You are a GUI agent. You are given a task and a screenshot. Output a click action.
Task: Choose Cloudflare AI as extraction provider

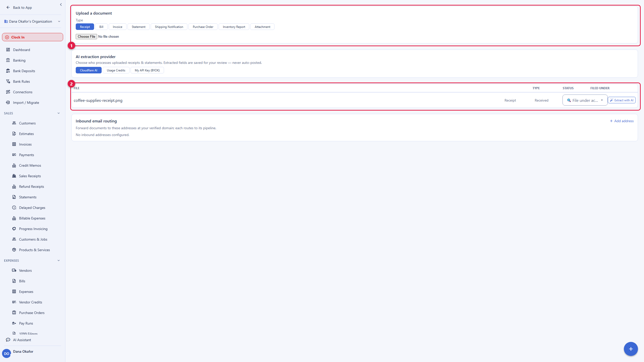tap(89, 70)
